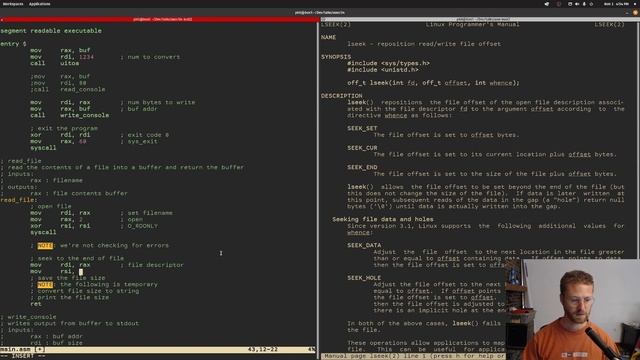Click the 'main.asm' file name in the status line
640x360 pixels.
click(x=15, y=349)
